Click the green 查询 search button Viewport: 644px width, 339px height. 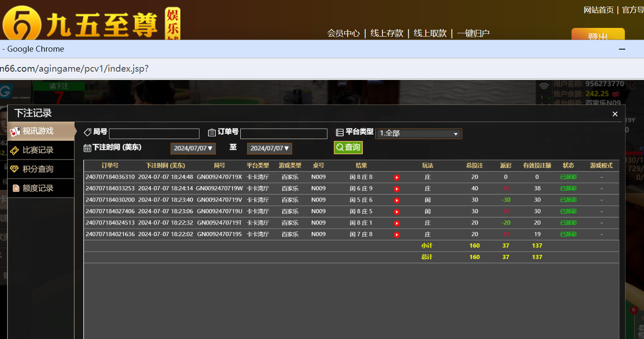(x=348, y=147)
